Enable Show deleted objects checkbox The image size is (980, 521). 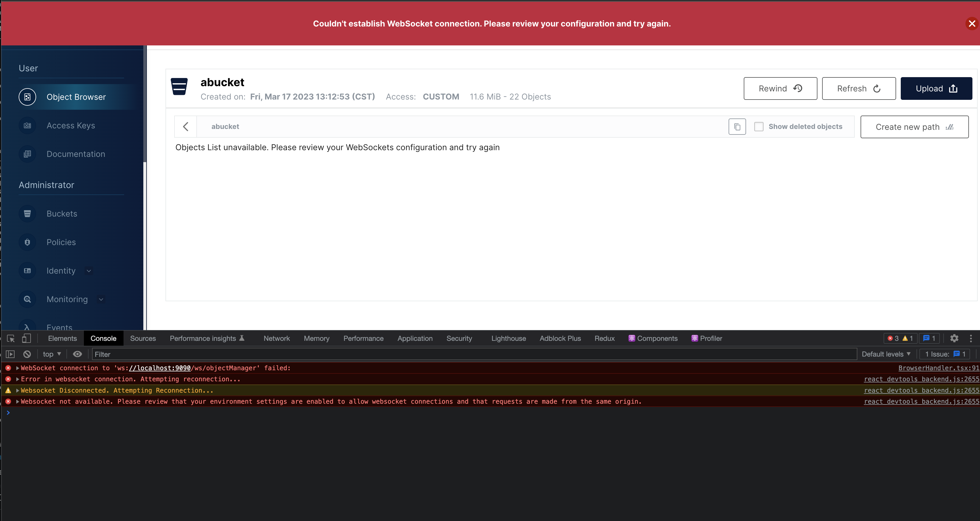pyautogui.click(x=759, y=127)
